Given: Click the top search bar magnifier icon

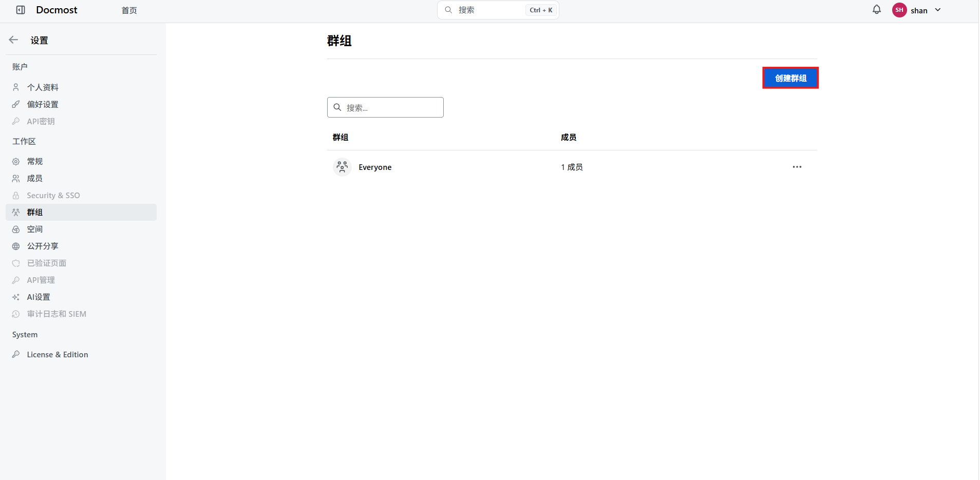Looking at the screenshot, I should 448,10.
